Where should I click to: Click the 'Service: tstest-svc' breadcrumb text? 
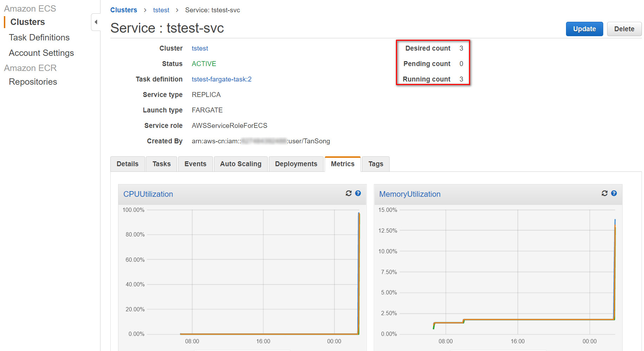coord(213,10)
